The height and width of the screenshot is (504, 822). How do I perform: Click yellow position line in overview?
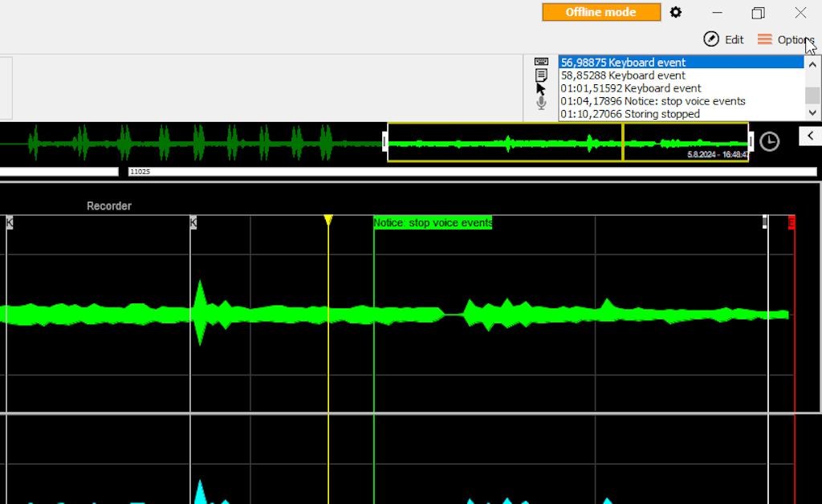point(622,141)
